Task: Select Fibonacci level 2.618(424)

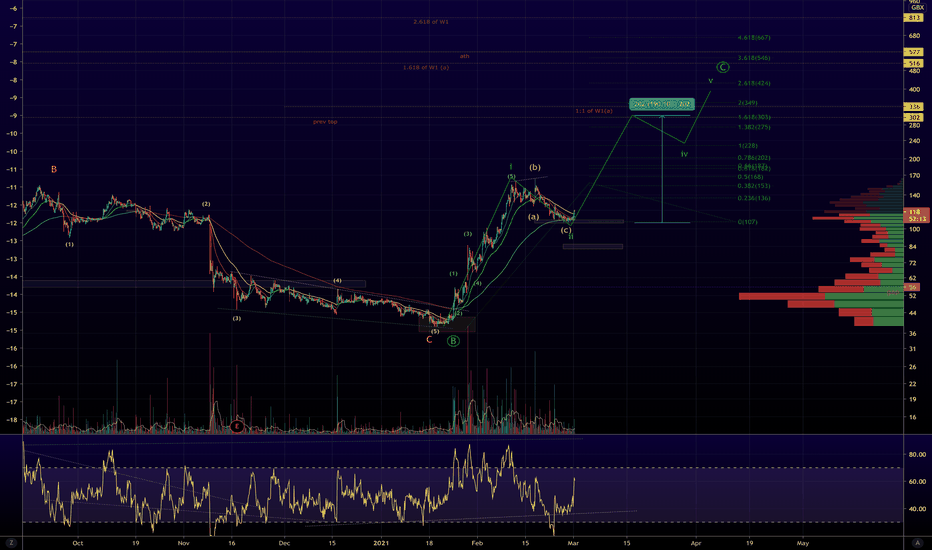Action: [754, 83]
